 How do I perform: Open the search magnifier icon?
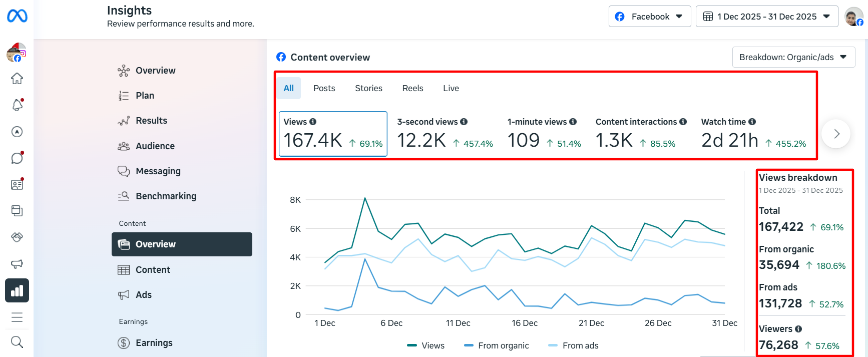pos(17,342)
